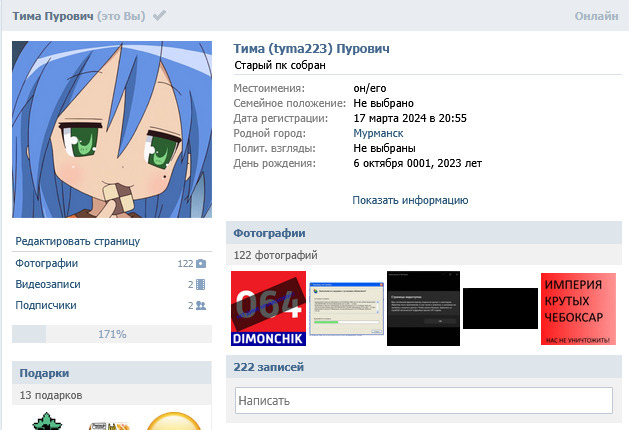Click the 171% profile progress bar
This screenshot has height=430, width=629.
[111, 334]
